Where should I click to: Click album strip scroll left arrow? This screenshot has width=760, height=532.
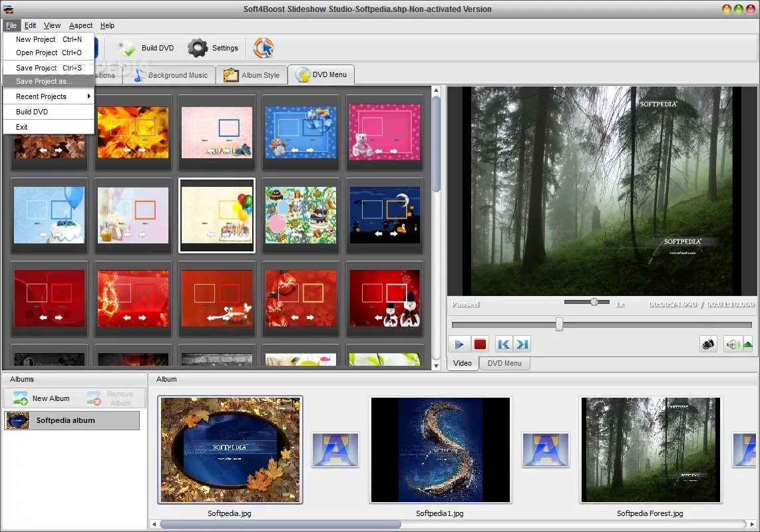click(154, 524)
